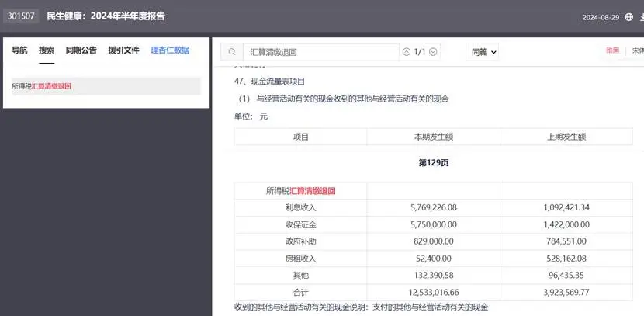The height and width of the screenshot is (316, 644).
Task: Click search result 所得税汇算清缴退回
Action: click(106, 86)
